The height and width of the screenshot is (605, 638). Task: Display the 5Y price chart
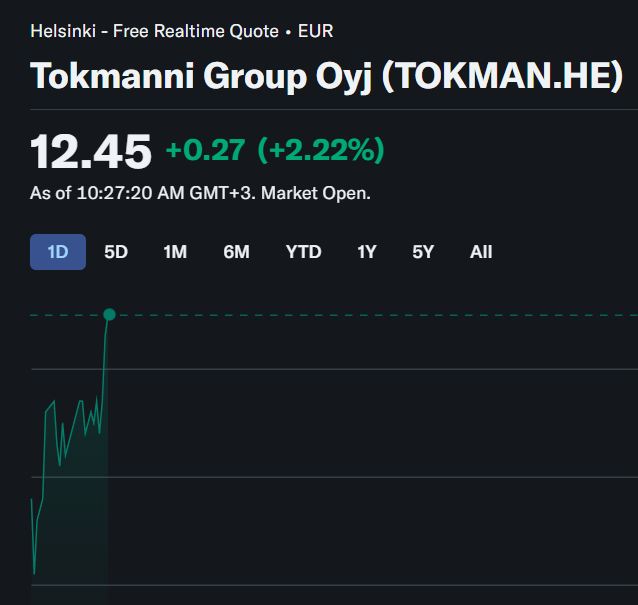pyautogui.click(x=423, y=252)
